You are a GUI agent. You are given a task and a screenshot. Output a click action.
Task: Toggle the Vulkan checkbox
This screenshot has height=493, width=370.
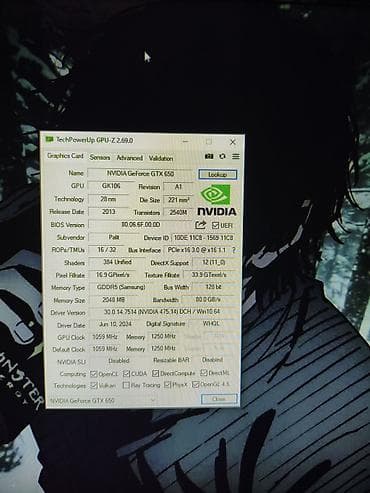tap(94, 385)
